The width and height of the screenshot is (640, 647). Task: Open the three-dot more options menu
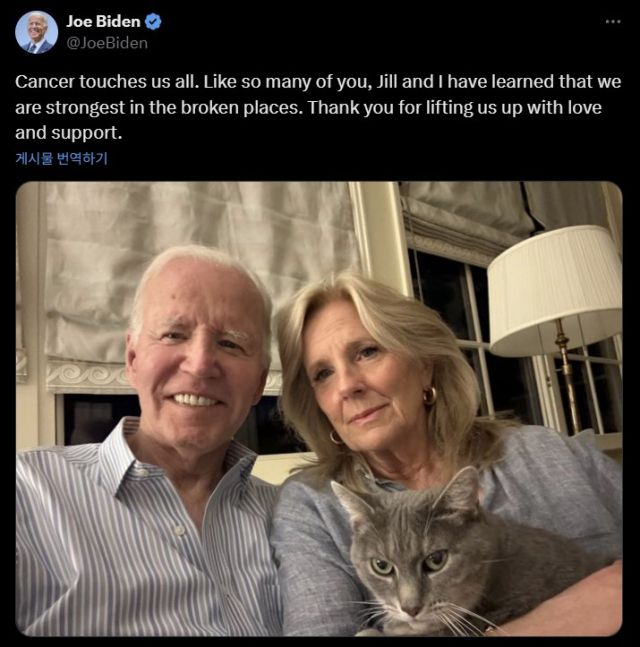(x=613, y=21)
